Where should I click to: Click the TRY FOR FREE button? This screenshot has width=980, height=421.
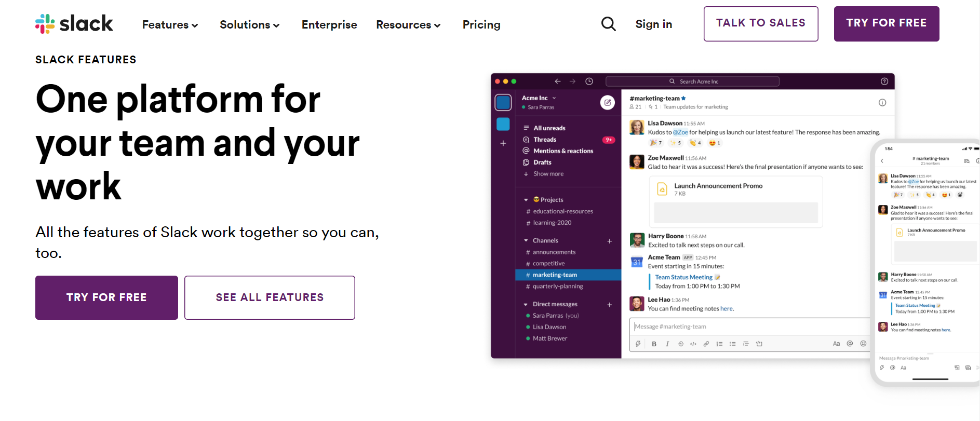coord(106,297)
